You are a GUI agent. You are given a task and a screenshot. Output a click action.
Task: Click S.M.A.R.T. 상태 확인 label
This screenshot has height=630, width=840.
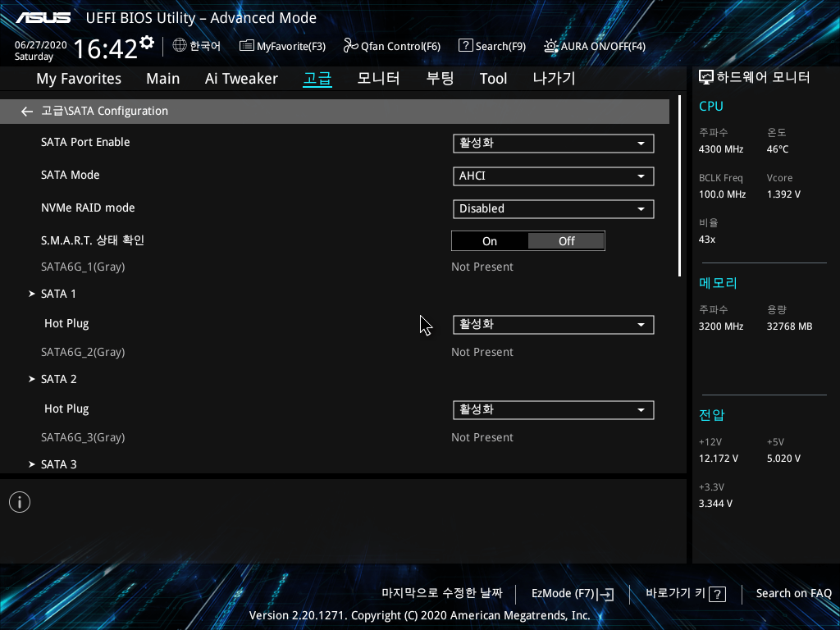(x=93, y=240)
